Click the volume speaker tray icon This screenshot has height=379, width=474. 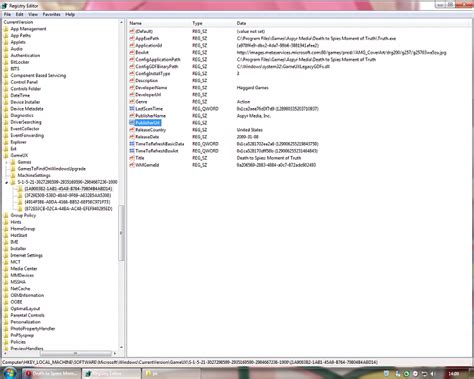coord(433,374)
